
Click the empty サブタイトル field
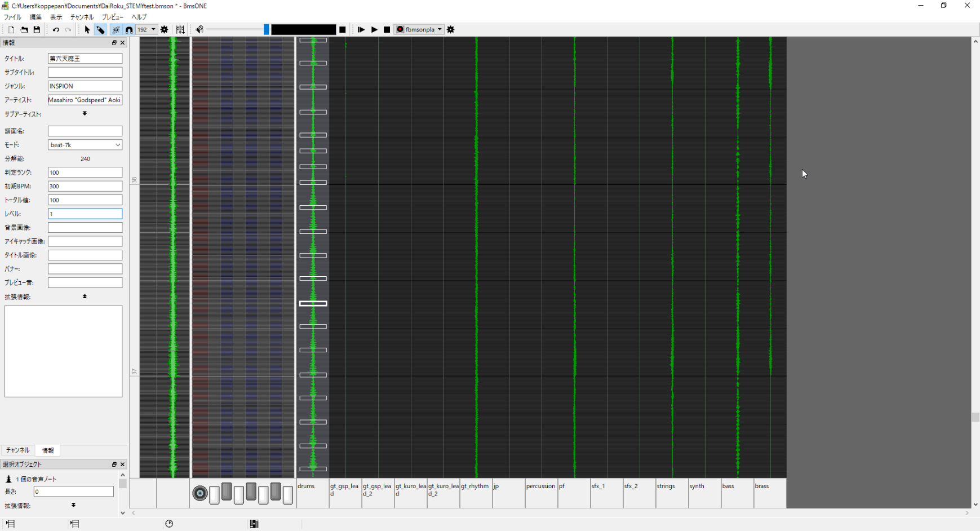click(x=85, y=72)
